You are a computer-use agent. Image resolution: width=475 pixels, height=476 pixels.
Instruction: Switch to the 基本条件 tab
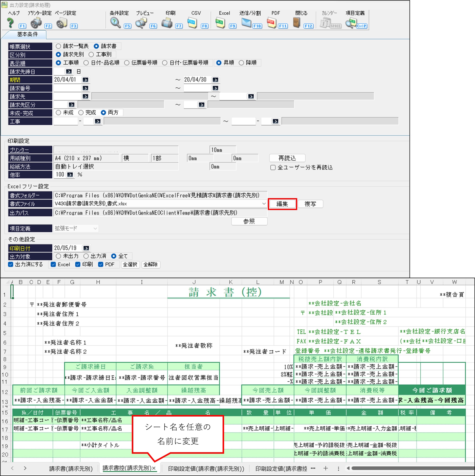click(x=27, y=34)
